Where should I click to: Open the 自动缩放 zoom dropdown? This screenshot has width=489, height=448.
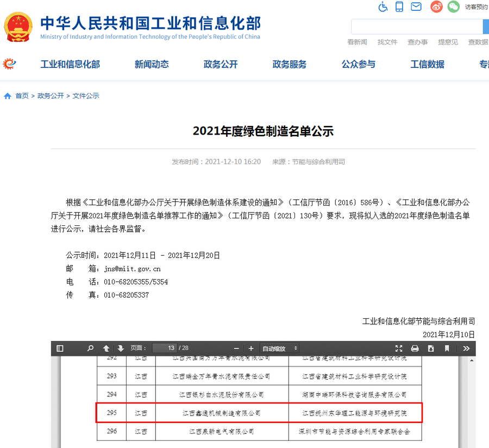click(x=279, y=348)
